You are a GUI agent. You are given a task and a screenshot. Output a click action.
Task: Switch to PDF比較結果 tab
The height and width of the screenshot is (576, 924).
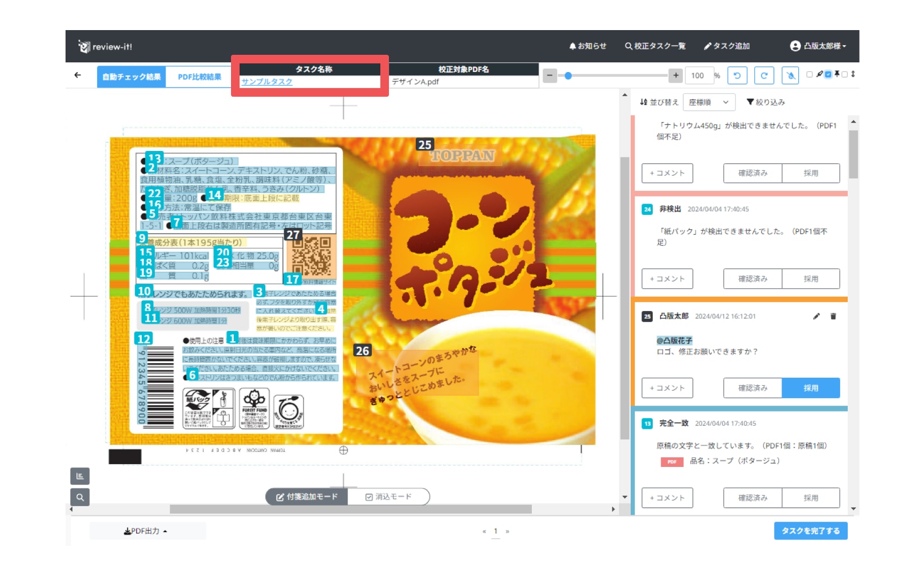click(x=199, y=77)
